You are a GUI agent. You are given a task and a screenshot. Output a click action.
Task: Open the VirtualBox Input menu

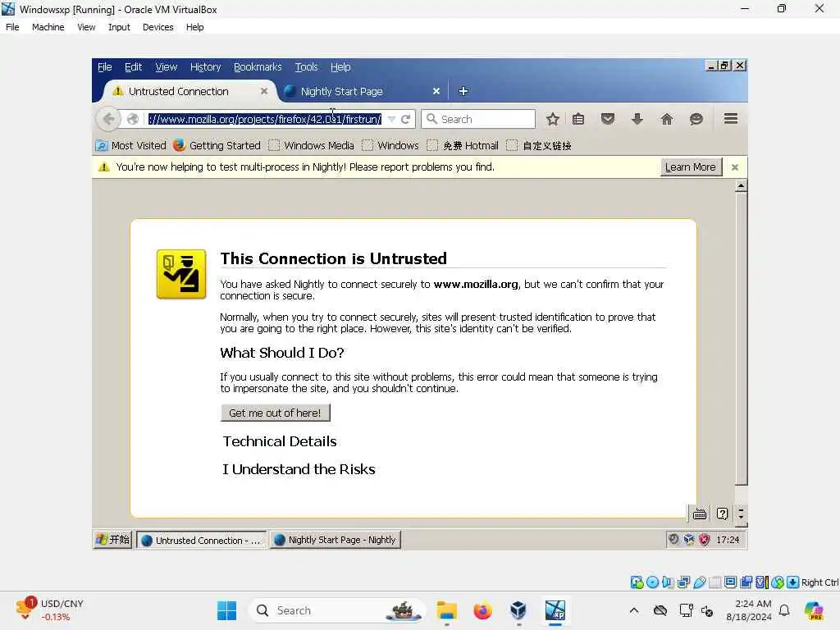(x=119, y=27)
